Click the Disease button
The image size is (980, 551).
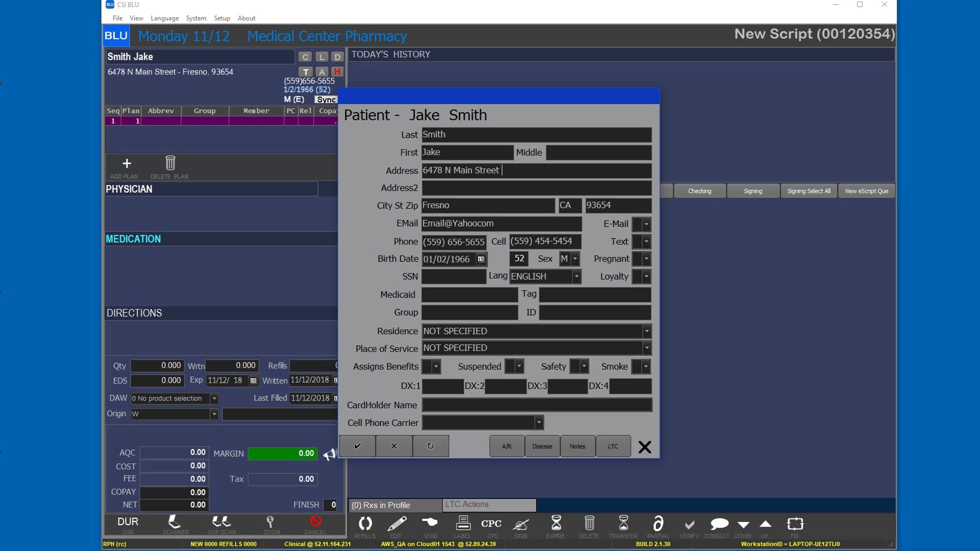pyautogui.click(x=542, y=446)
